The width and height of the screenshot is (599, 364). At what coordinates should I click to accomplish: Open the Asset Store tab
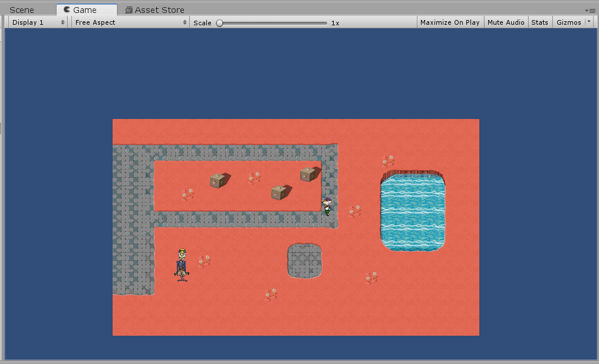pyautogui.click(x=154, y=10)
